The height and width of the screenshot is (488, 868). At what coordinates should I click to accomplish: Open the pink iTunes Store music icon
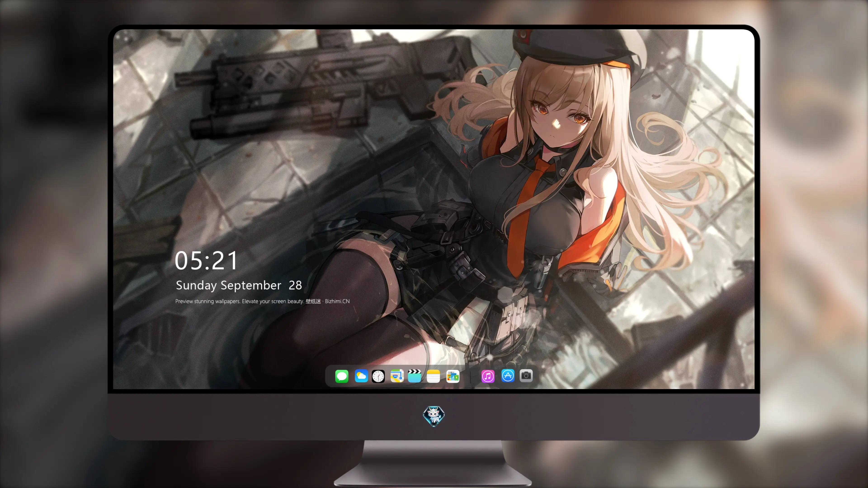[x=488, y=376]
